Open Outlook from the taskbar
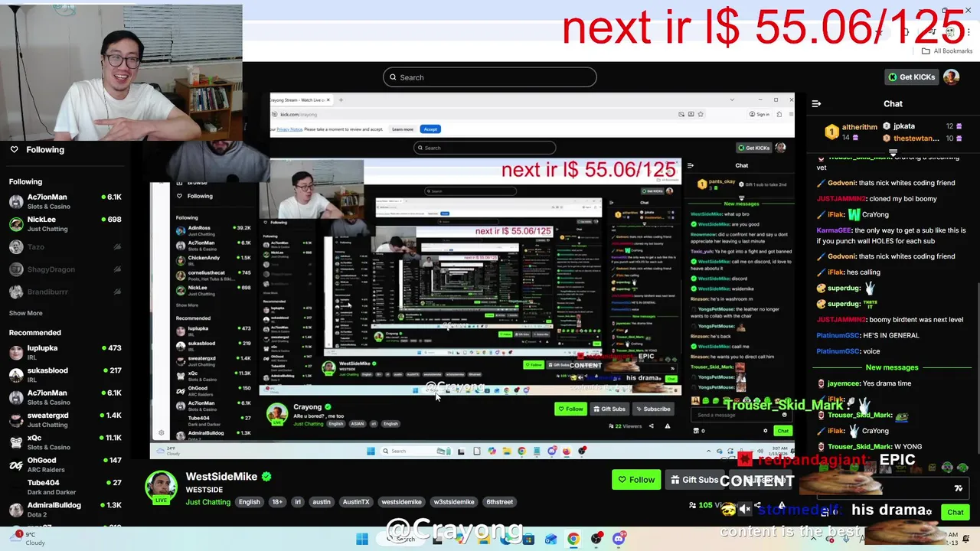Screen dimensions: 980x551 point(550,539)
